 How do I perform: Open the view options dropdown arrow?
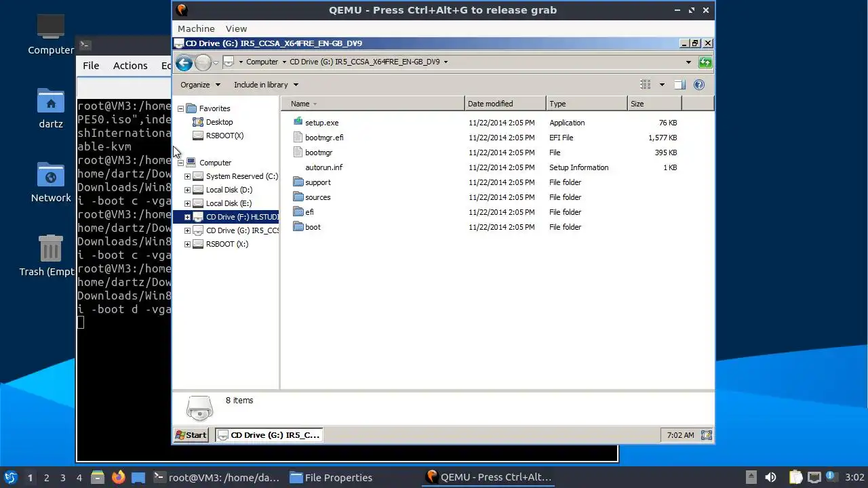pyautogui.click(x=662, y=85)
